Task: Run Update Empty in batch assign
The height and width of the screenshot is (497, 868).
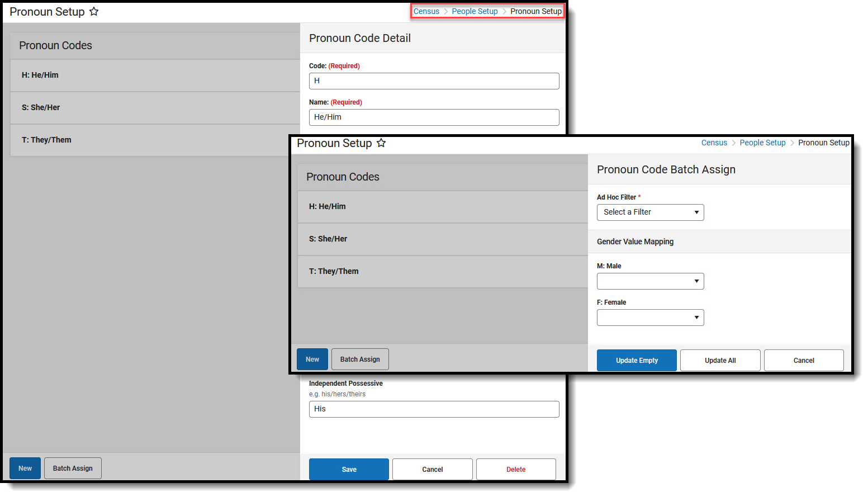Action: point(636,360)
